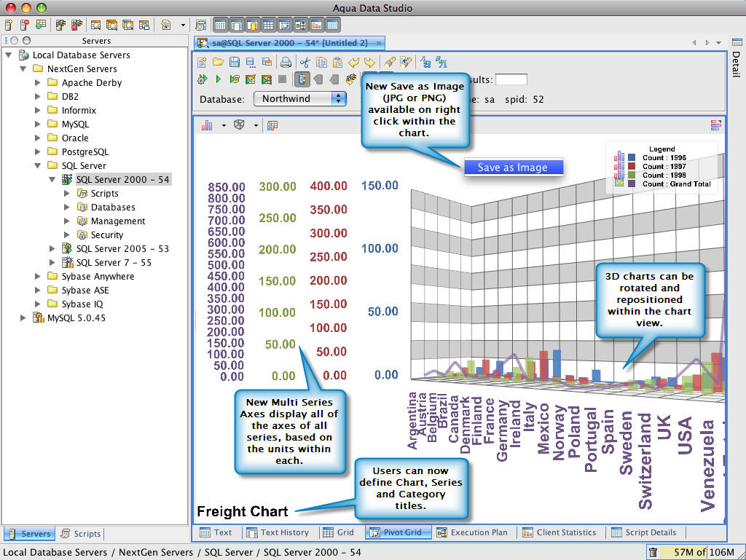Screen dimensions: 746x560
Task: Expand the Databases node
Action: pos(67,208)
